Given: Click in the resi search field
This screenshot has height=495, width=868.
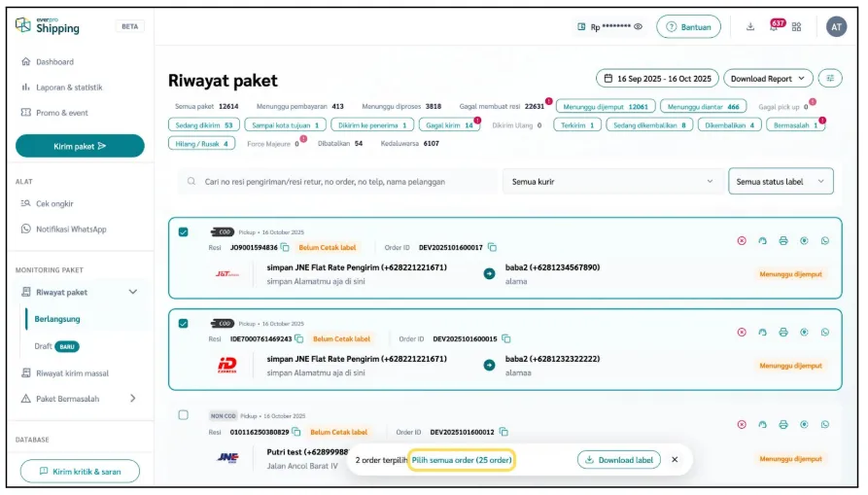Looking at the screenshot, I should pos(340,181).
